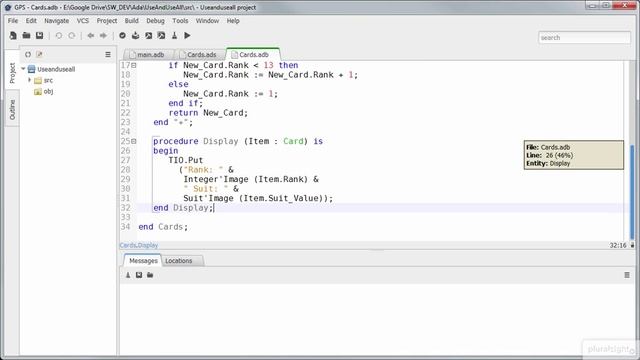The image size is (640, 360).
Task: Click 'procedure' keyword on line 25
Action: (176, 141)
